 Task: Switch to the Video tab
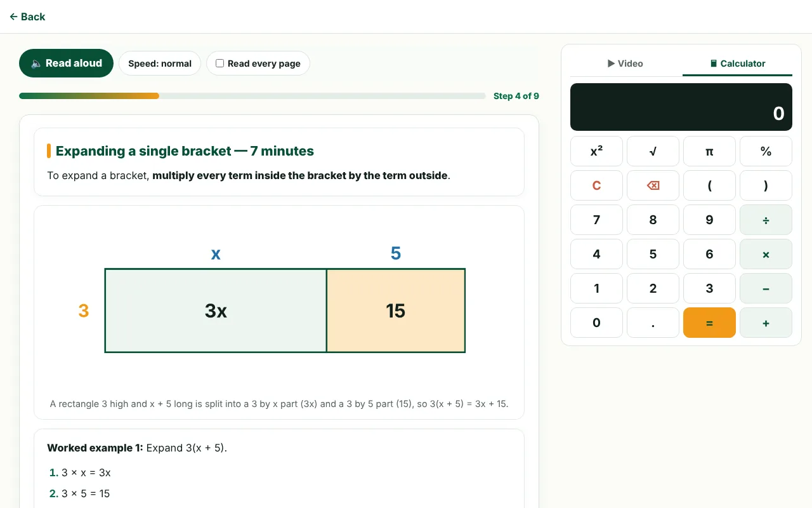tap(626, 63)
